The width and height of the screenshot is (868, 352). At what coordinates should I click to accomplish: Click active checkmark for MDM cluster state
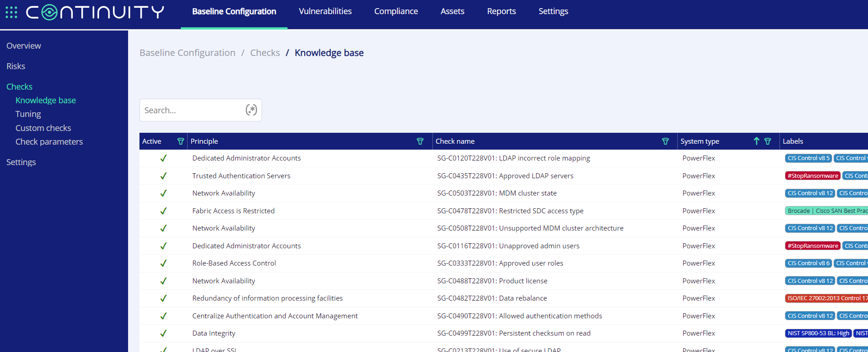pos(164,193)
